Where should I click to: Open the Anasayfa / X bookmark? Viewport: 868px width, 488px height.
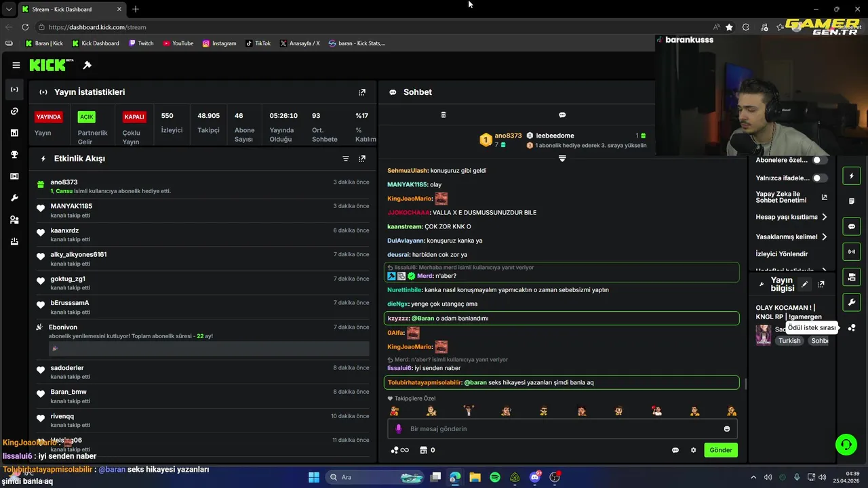(299, 43)
